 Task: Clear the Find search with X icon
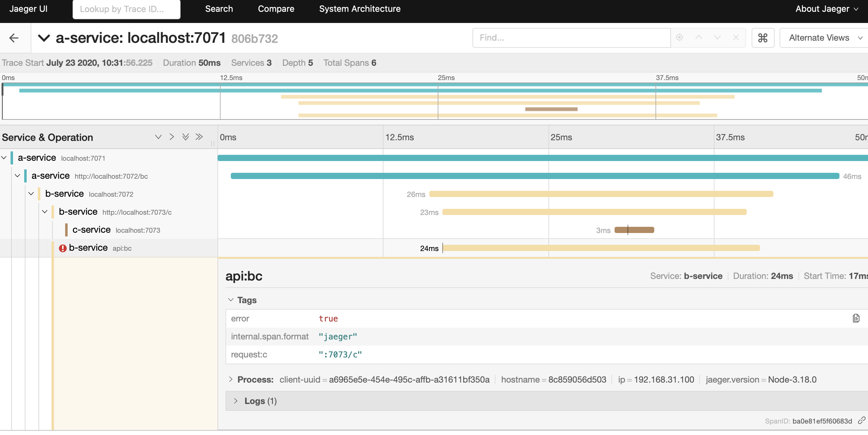pyautogui.click(x=736, y=38)
